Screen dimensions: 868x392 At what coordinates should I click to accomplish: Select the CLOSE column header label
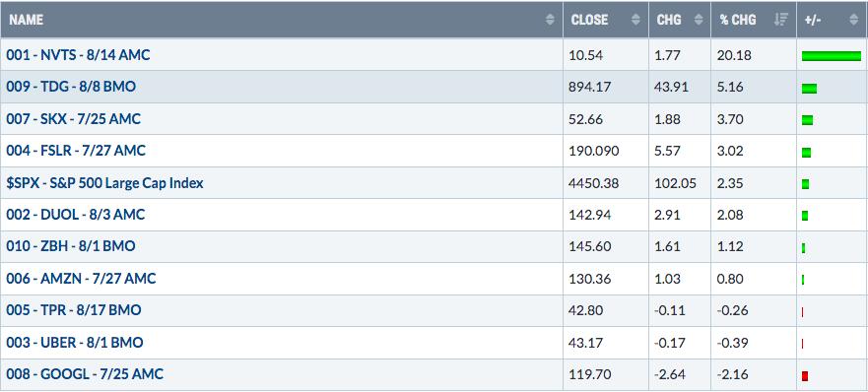(x=589, y=20)
